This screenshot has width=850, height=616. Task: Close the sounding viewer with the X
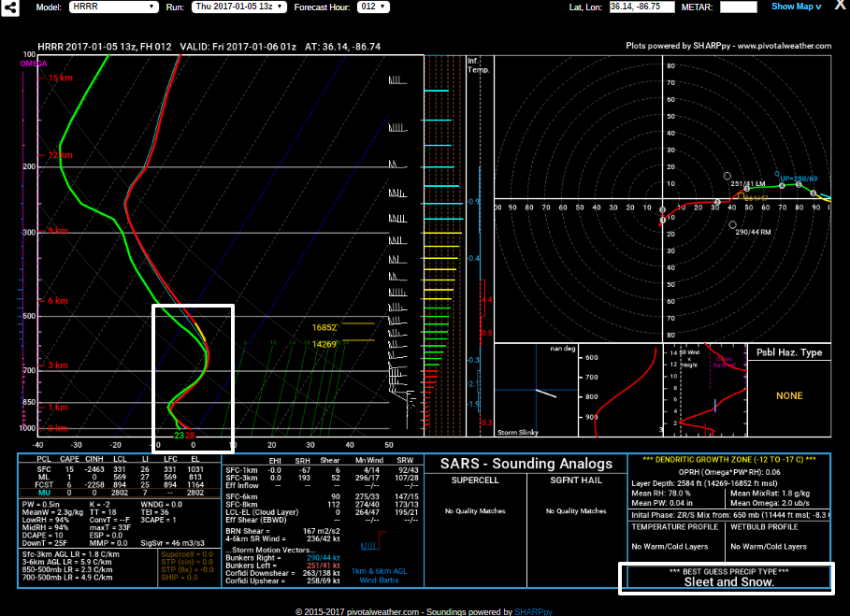(x=841, y=6)
